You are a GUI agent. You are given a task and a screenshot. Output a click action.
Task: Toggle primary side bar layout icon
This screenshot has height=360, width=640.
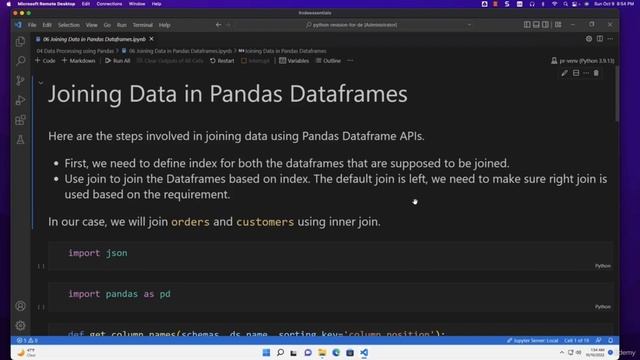click(x=527, y=25)
